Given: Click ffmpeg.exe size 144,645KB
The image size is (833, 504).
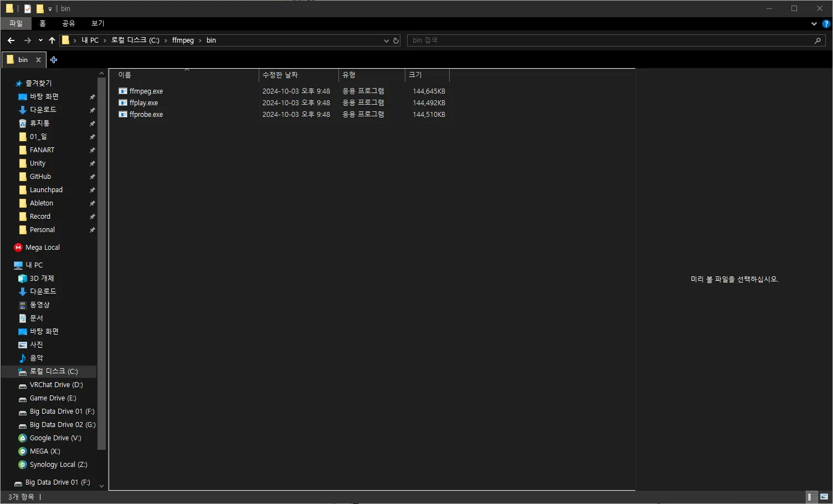Looking at the screenshot, I should tap(429, 91).
